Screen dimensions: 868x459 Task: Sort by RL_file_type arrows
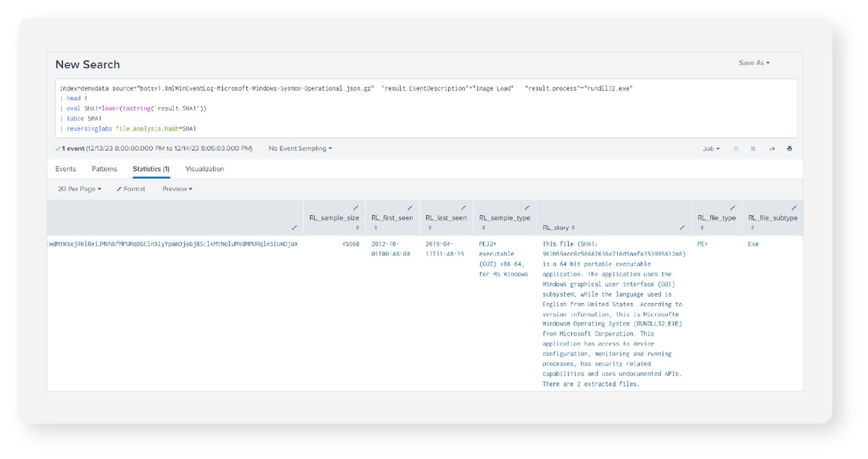pos(701,228)
